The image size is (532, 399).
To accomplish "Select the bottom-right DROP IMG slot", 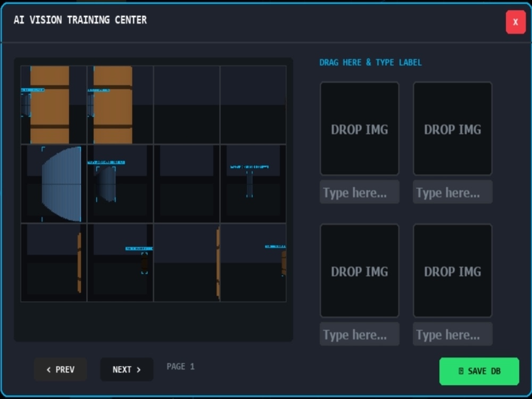I will 452,271.
